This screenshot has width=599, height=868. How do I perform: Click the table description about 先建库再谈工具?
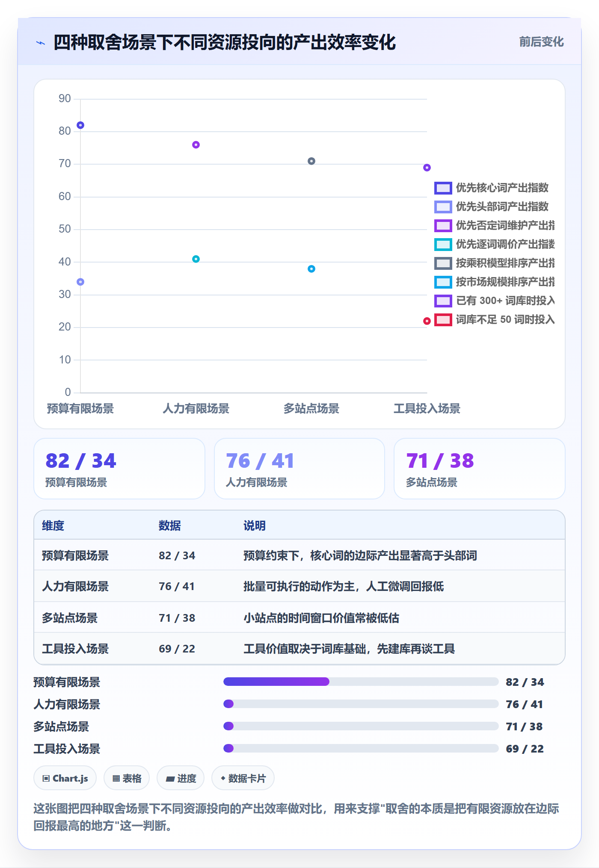(349, 649)
